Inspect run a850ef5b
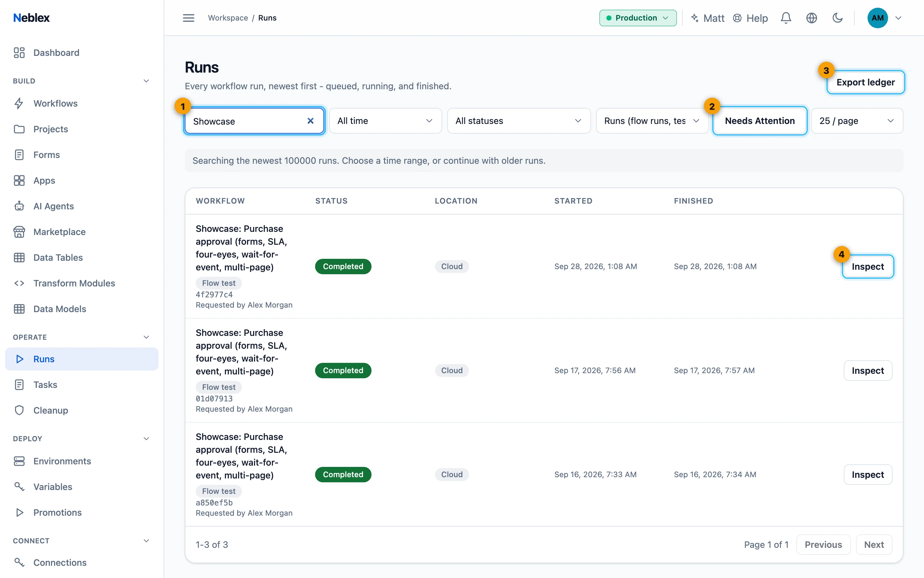This screenshot has height=578, width=924. click(x=868, y=474)
